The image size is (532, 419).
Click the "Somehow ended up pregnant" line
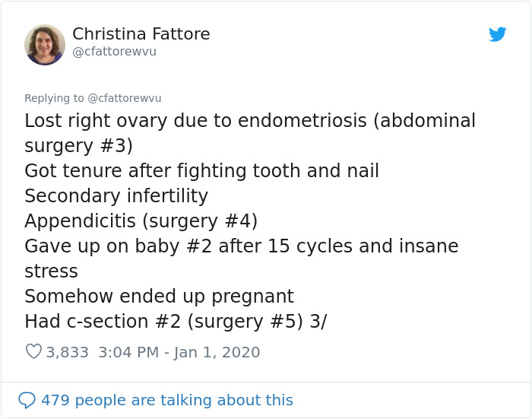pyautogui.click(x=159, y=297)
